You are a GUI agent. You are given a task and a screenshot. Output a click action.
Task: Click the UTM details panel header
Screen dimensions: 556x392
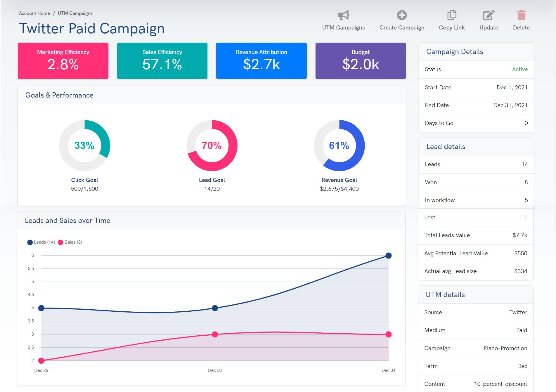click(476, 295)
